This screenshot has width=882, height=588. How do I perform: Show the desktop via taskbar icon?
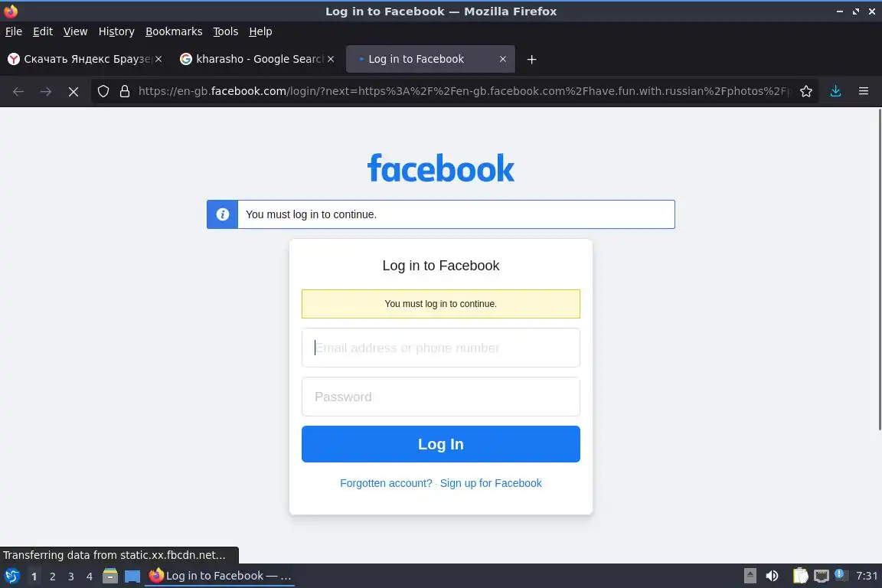point(132,577)
